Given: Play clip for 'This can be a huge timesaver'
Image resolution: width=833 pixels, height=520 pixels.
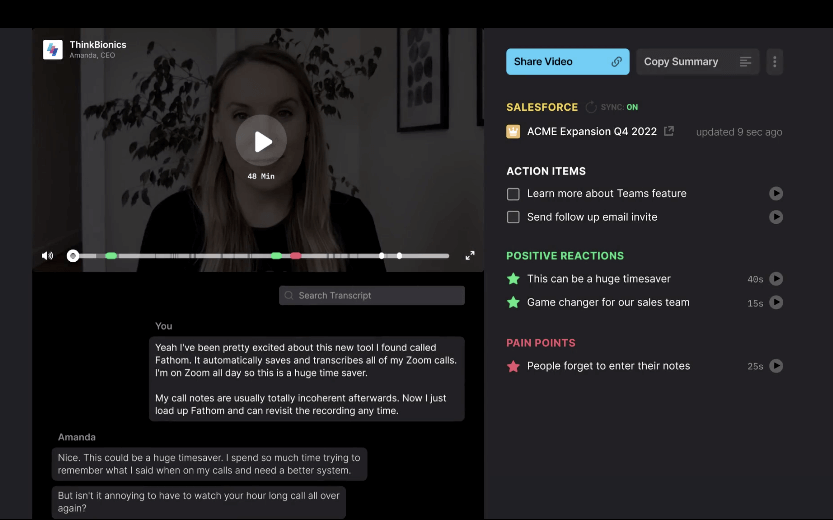Looking at the screenshot, I should click(776, 279).
